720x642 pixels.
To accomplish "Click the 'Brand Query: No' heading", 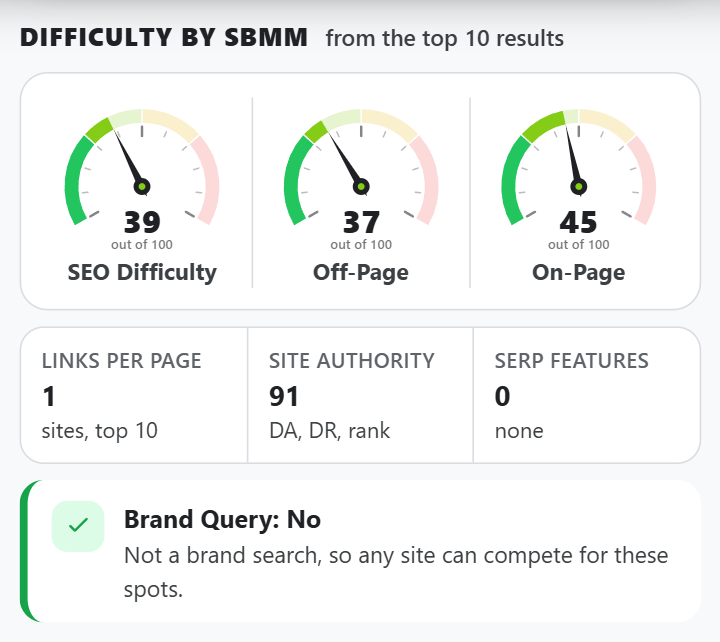I will pos(222,520).
